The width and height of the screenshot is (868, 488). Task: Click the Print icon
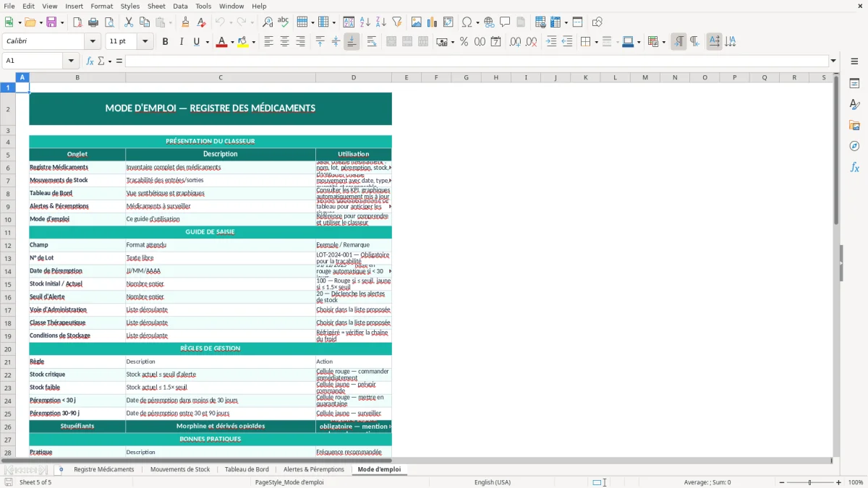(93, 22)
